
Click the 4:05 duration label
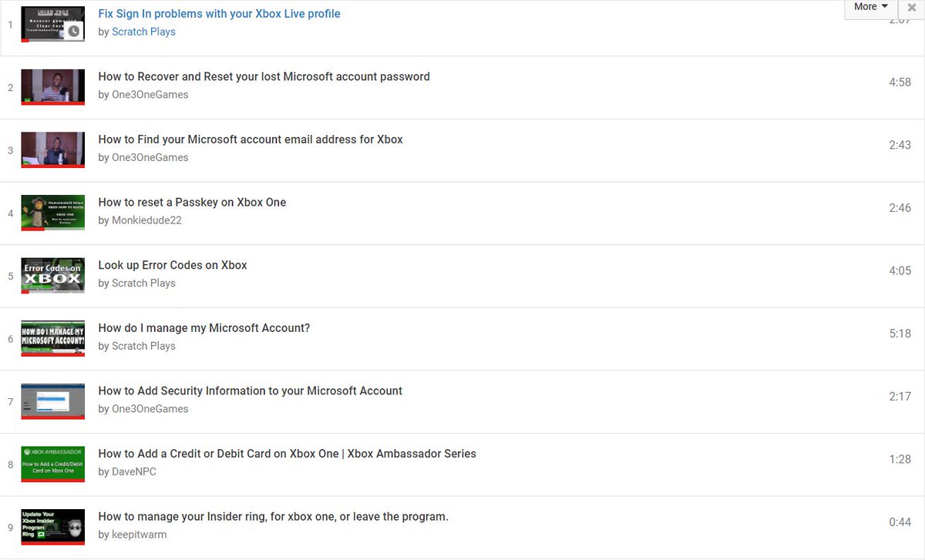(x=900, y=271)
